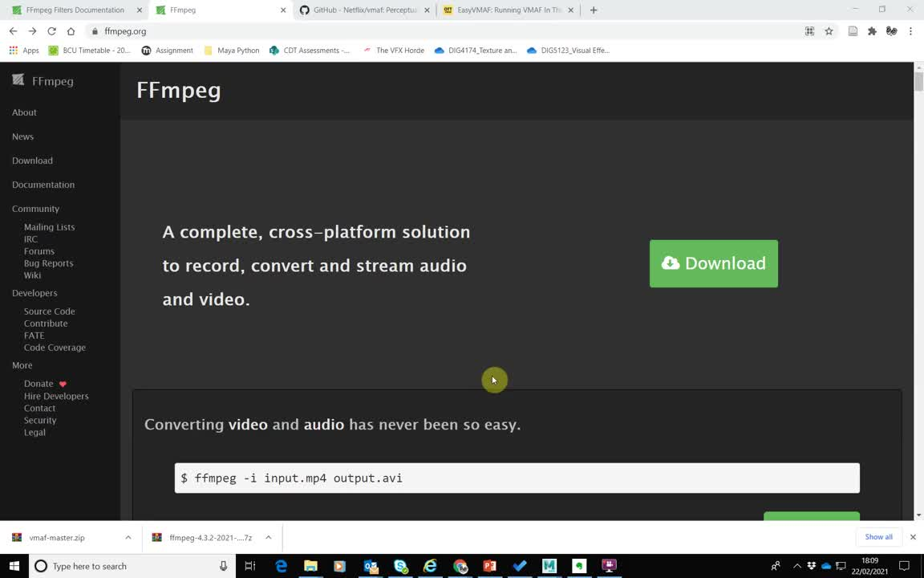Image resolution: width=924 pixels, height=578 pixels.
Task: Open Chrome's three-dot menu
Action: pos(912,31)
